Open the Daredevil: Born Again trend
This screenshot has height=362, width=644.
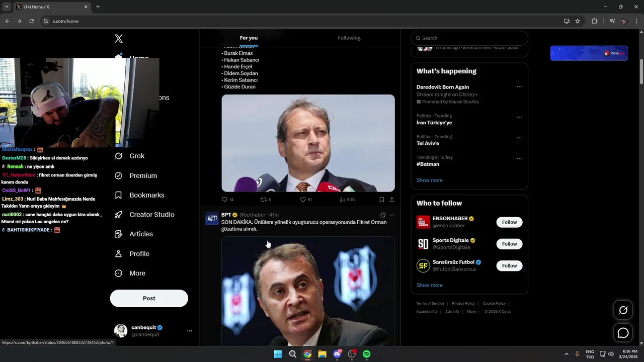coord(443,87)
